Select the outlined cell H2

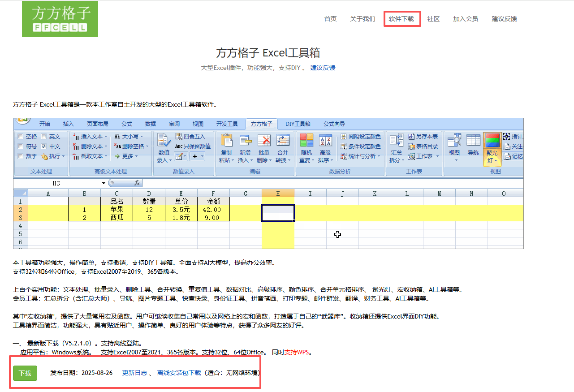(278, 209)
